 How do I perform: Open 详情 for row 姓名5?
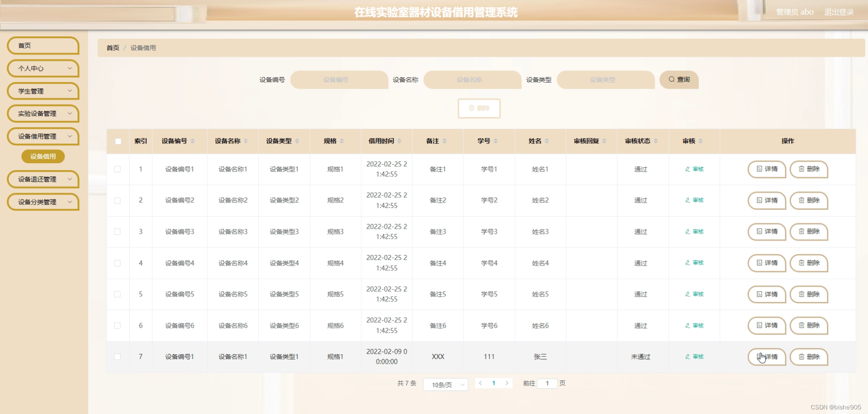[767, 294]
